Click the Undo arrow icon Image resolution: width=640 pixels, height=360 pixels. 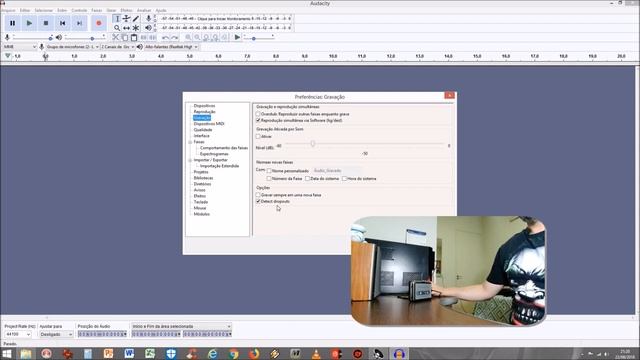(165, 38)
